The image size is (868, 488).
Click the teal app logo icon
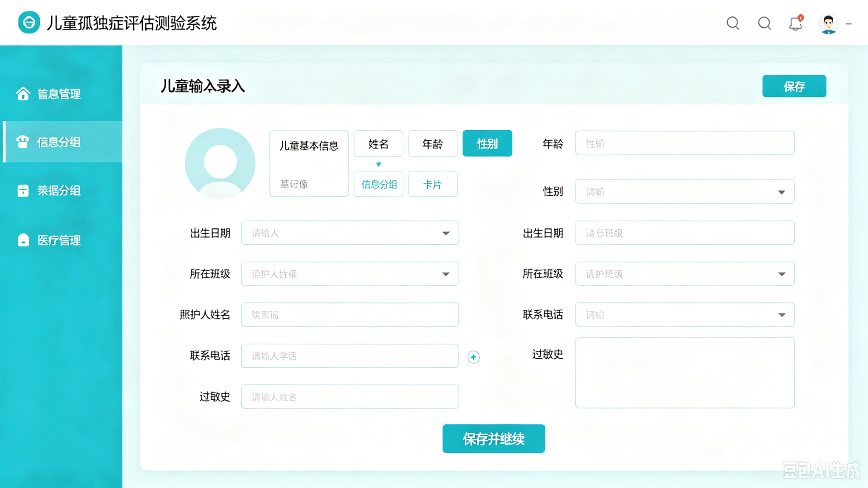(x=29, y=23)
